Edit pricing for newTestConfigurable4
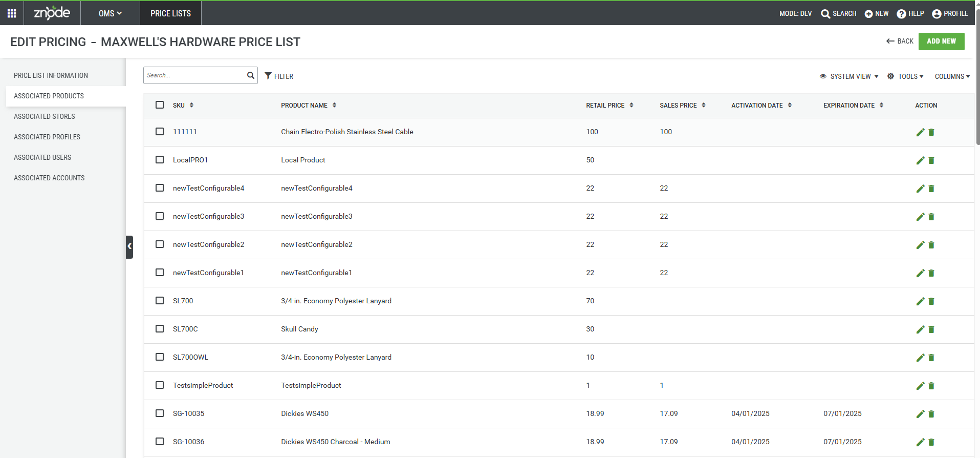The image size is (980, 458). pyautogui.click(x=920, y=189)
